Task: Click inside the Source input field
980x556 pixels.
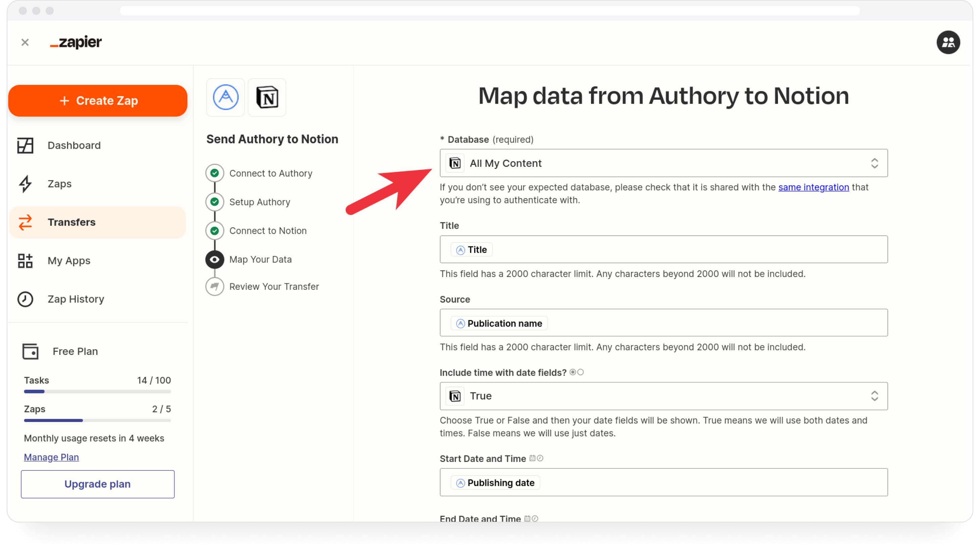Action: pos(664,323)
